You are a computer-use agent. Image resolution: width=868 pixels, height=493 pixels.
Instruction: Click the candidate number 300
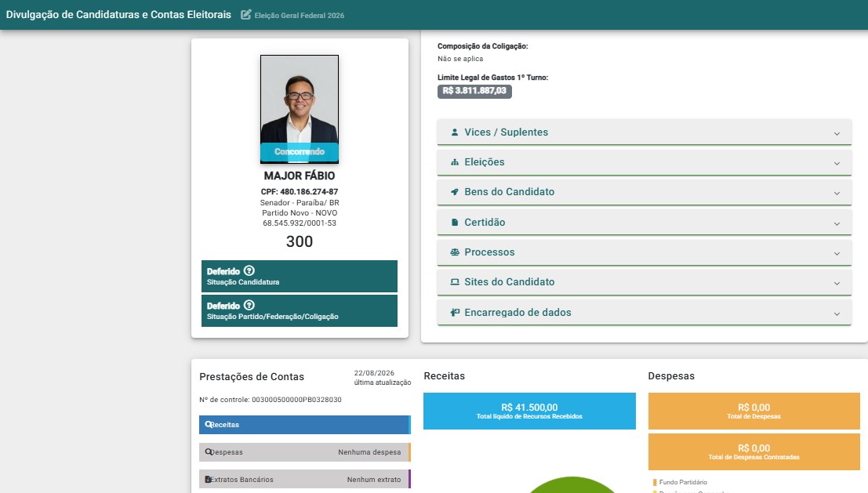[300, 241]
